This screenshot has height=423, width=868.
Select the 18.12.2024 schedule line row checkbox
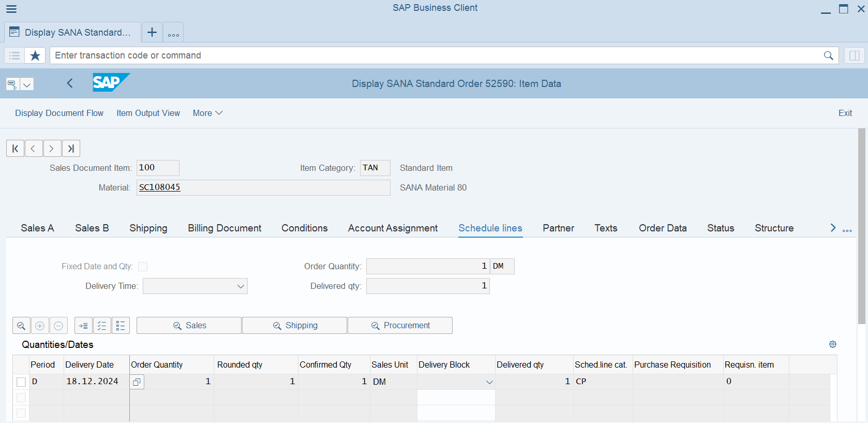tap(21, 382)
